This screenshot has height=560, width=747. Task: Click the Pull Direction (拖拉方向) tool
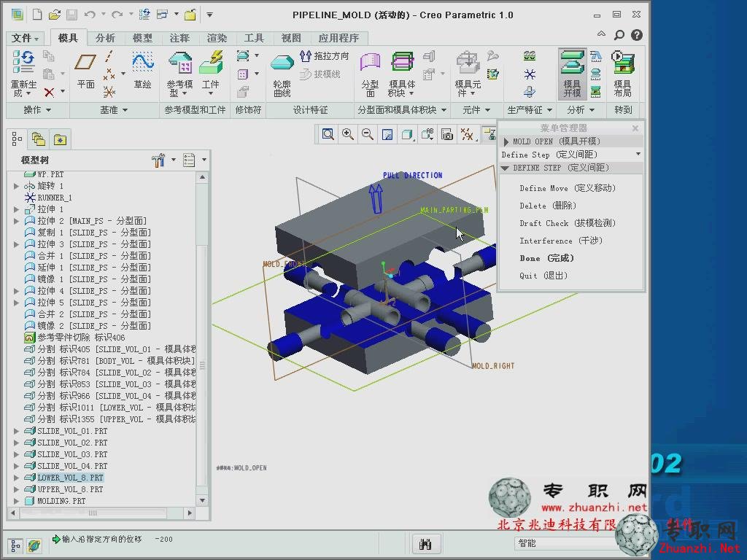tap(325, 56)
